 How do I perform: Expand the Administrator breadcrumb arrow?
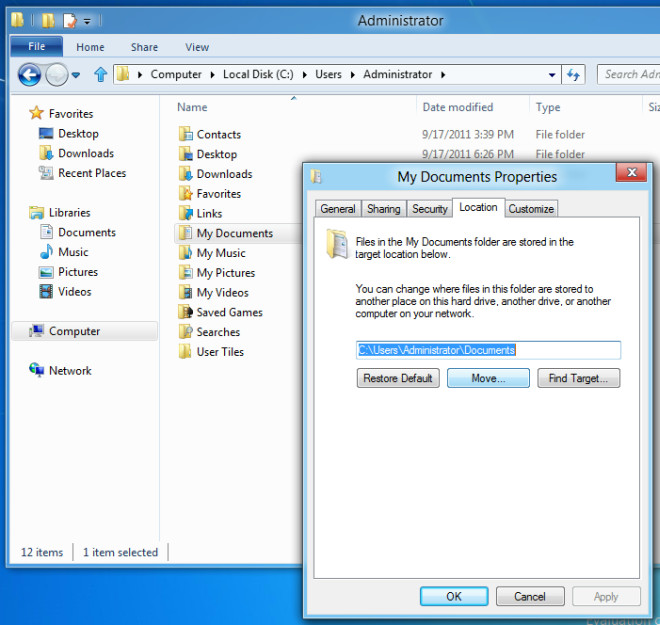click(x=443, y=75)
